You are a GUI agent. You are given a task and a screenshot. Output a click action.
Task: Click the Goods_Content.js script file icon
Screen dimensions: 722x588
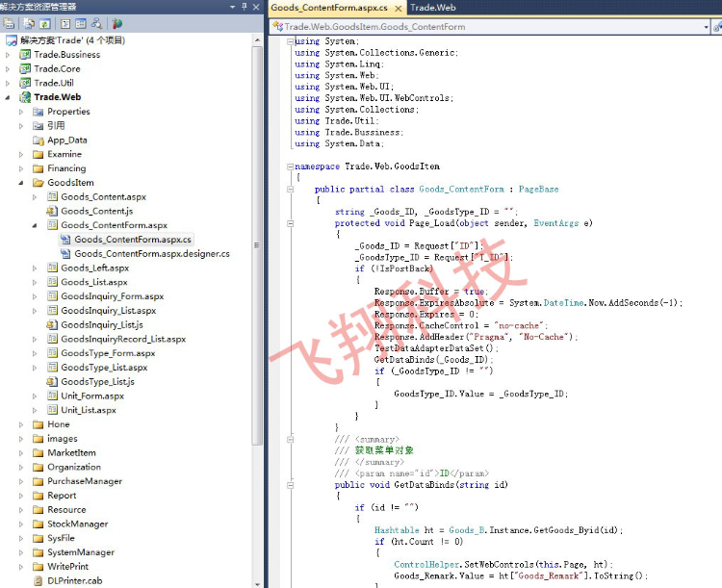[52, 212]
